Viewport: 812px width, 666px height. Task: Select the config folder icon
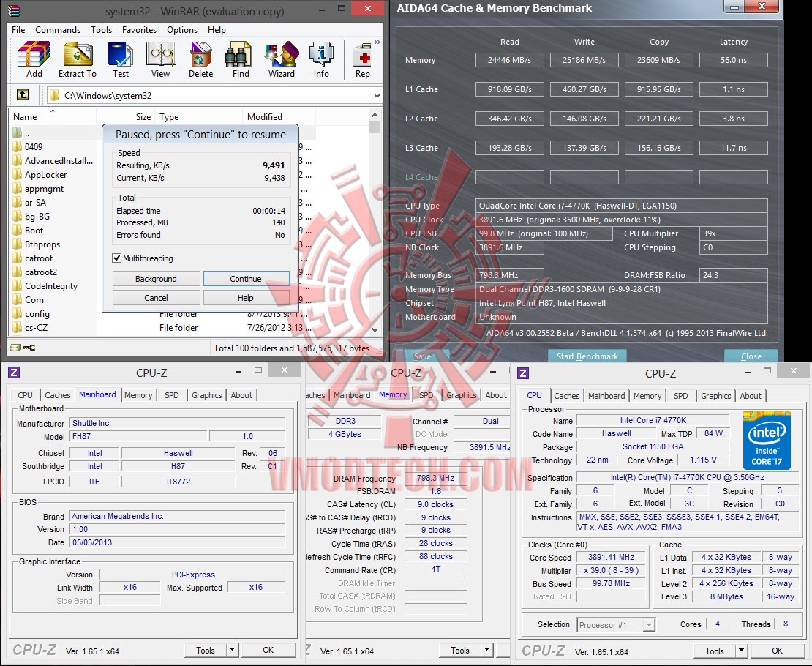click(x=17, y=313)
